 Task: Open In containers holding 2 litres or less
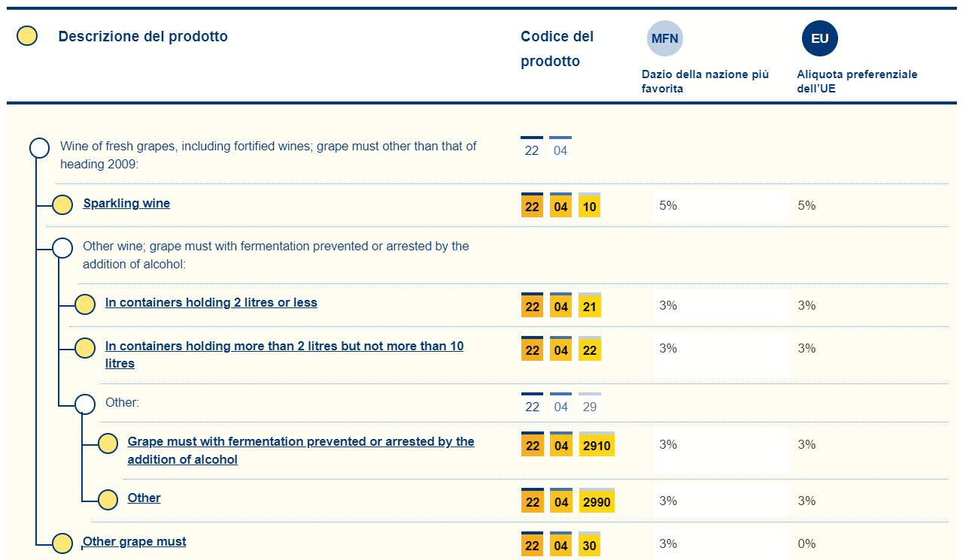(x=211, y=302)
